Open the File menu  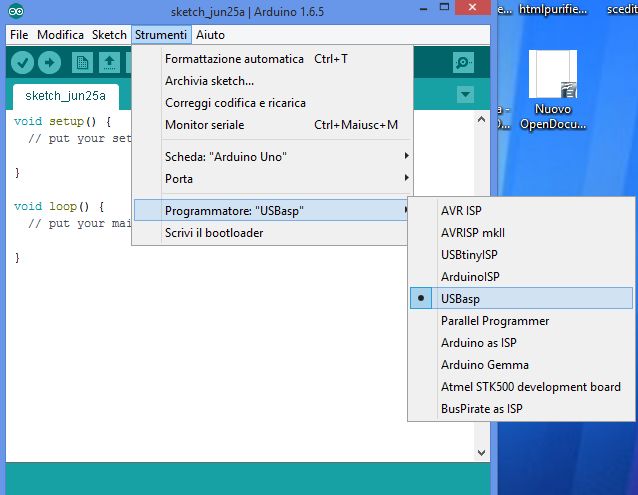point(19,35)
